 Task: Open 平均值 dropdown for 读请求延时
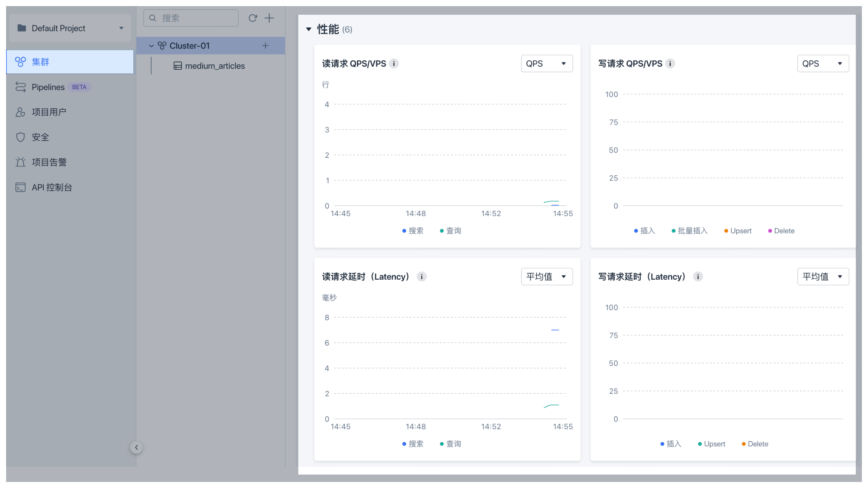[x=547, y=276]
